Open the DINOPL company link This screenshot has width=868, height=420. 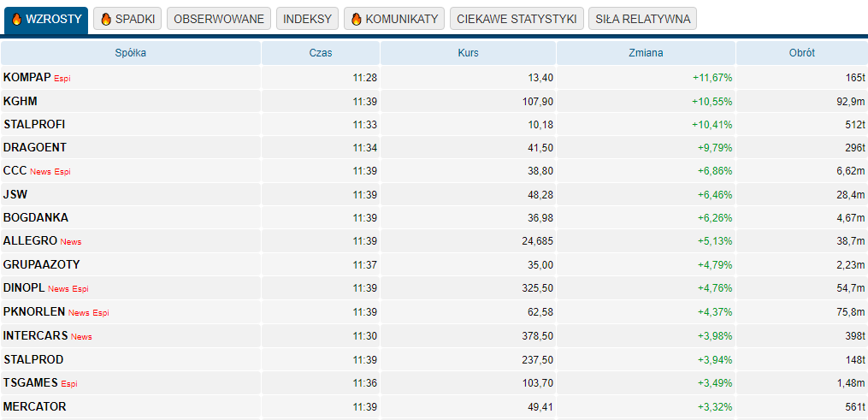24,287
